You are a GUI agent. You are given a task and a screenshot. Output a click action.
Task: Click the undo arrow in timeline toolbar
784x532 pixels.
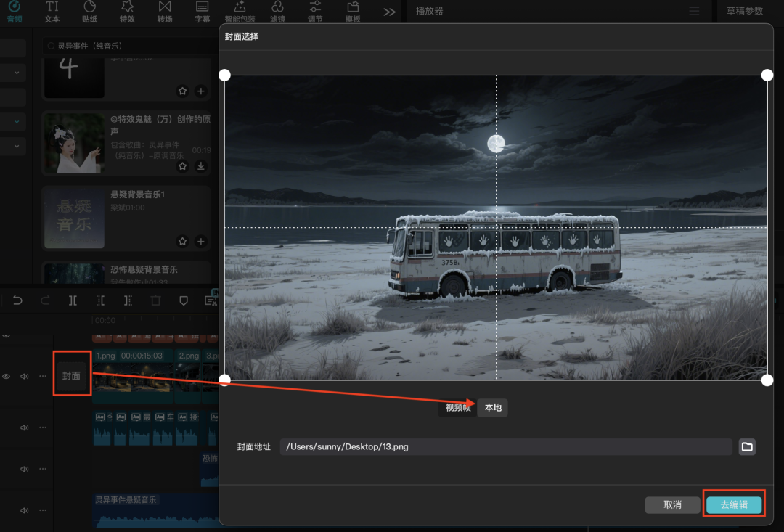[x=18, y=300]
